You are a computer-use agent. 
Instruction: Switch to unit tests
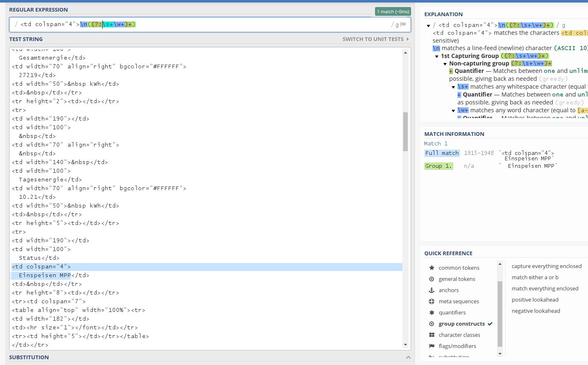point(375,39)
